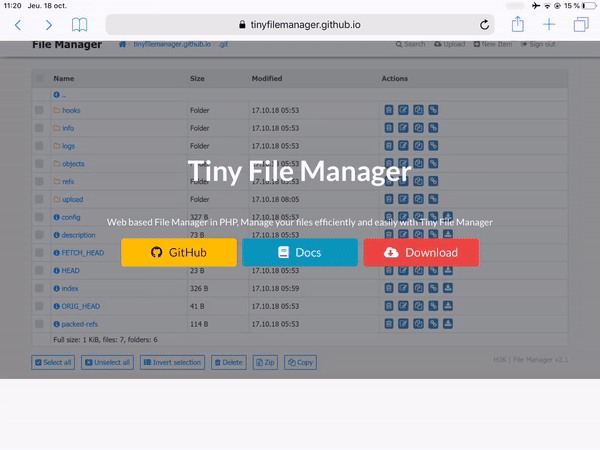Open the packed-refs file link
This screenshot has height=450, width=600.
tap(80, 324)
